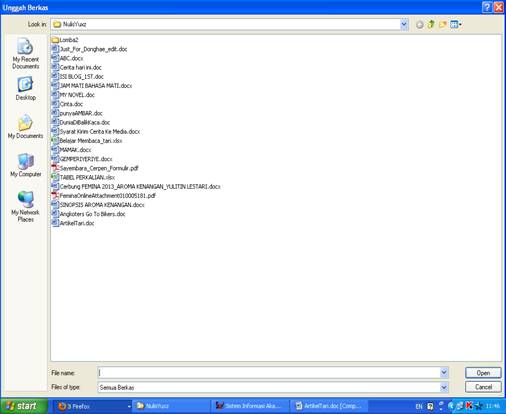Go to Desktop in places bar

[x=25, y=88]
